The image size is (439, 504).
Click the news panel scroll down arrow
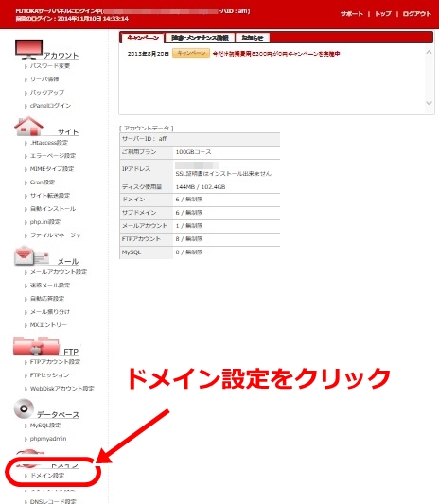tap(429, 103)
